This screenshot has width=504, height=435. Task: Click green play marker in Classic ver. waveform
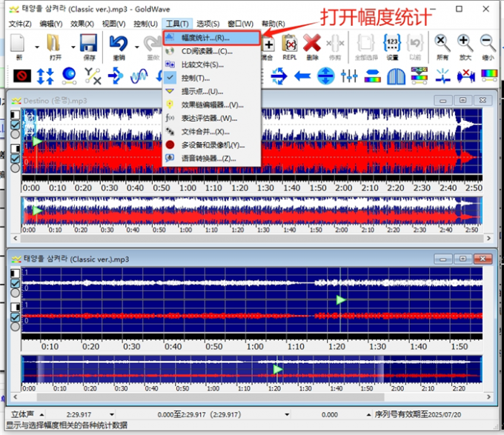tap(341, 300)
